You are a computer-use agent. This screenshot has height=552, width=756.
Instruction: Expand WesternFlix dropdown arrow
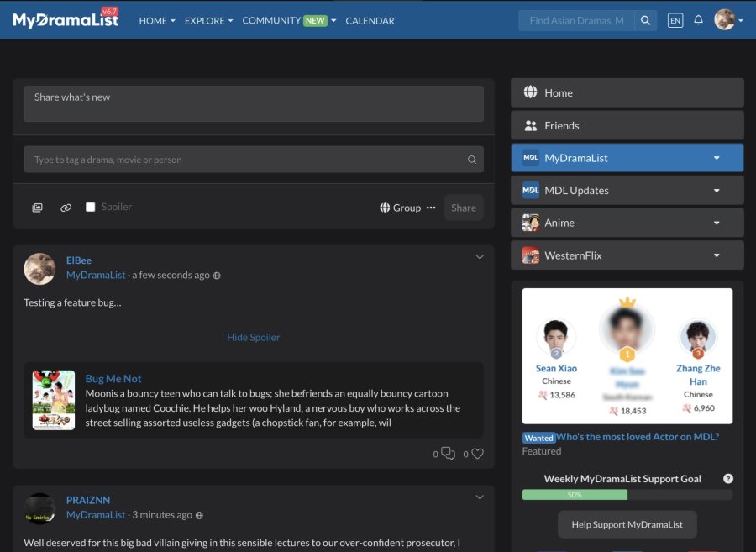coord(717,255)
